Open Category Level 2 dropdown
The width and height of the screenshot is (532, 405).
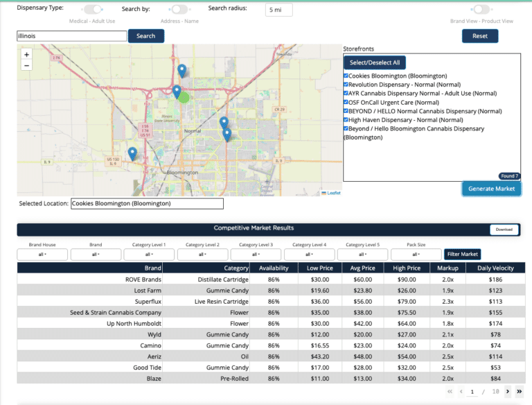tap(202, 254)
